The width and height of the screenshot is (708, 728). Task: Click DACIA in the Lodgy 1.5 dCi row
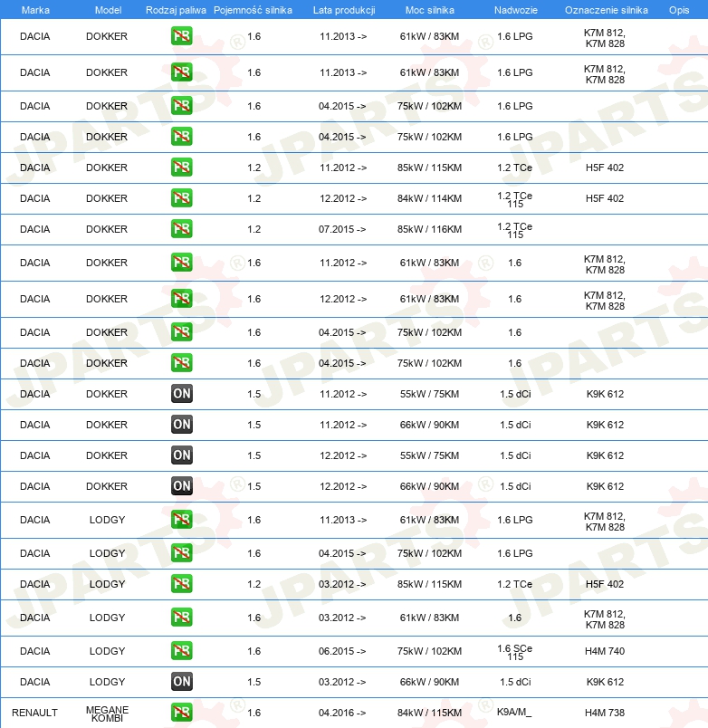pos(34,682)
